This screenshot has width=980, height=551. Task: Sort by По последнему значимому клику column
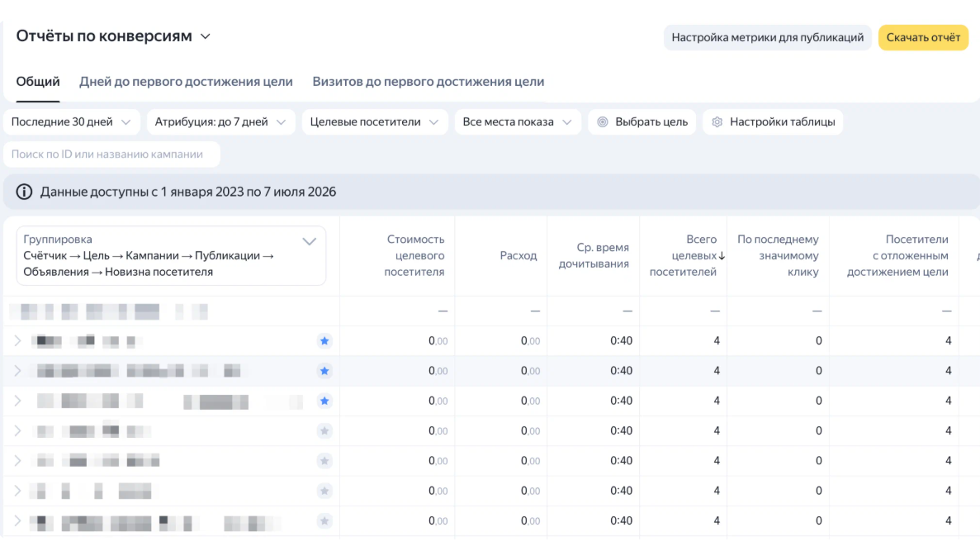[778, 256]
